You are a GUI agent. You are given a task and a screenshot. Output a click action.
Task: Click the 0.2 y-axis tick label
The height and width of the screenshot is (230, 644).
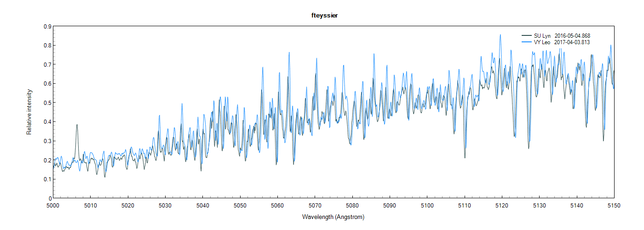coord(47,160)
